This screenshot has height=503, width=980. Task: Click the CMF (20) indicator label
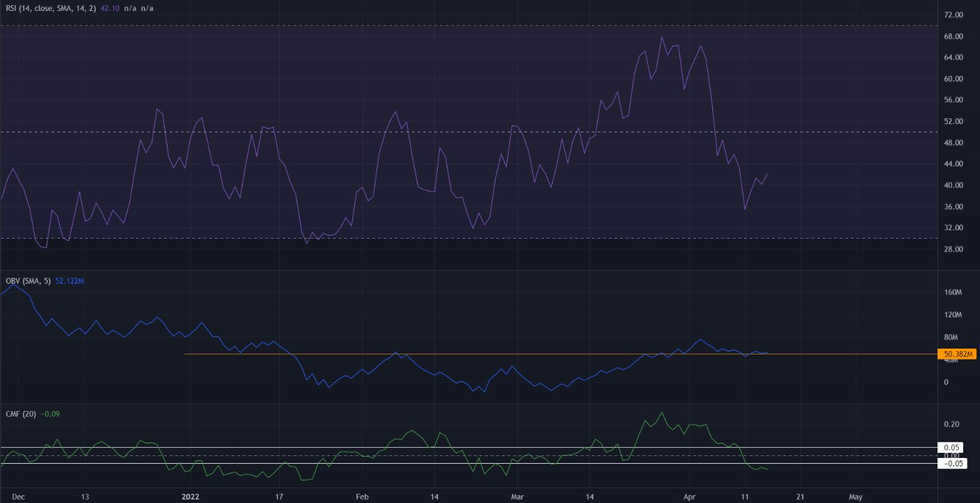19,414
